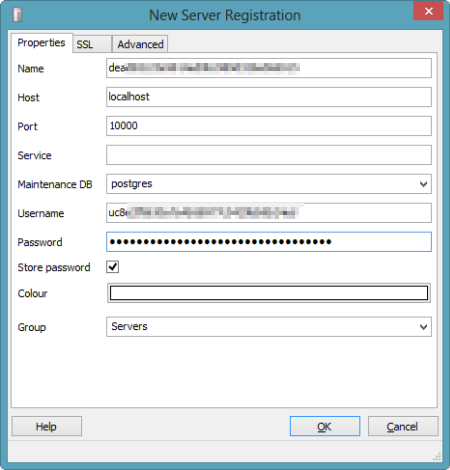Click the pgAdmin server icon in title bar
Image resolution: width=450 pixels, height=470 pixels.
pyautogui.click(x=17, y=15)
